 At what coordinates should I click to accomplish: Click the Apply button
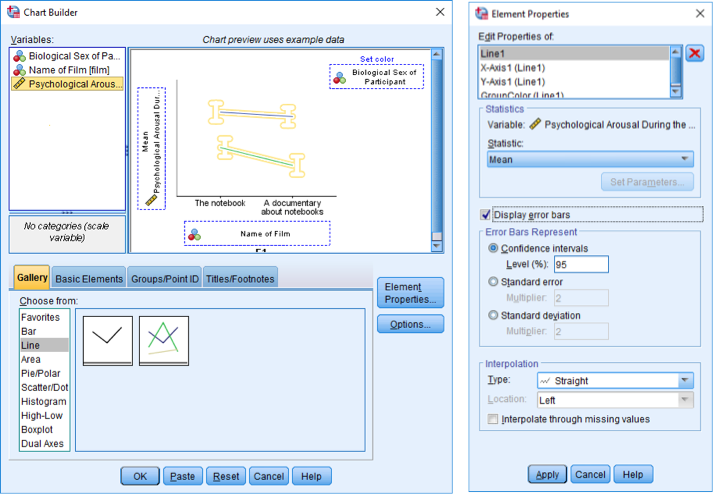pyautogui.click(x=547, y=474)
